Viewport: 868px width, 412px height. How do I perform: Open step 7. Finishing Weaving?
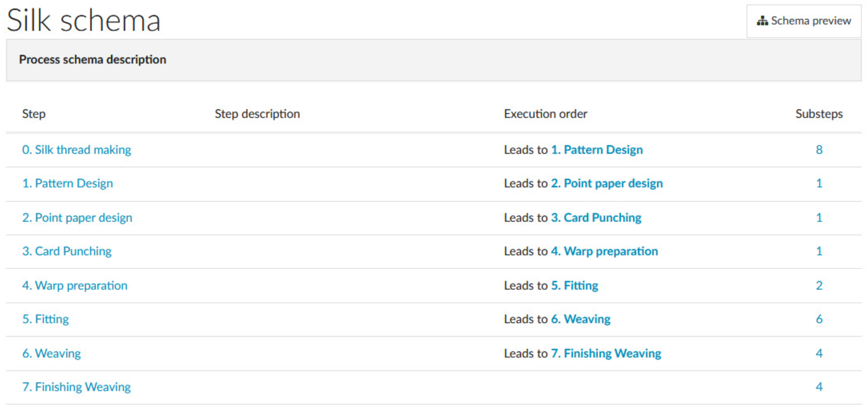point(76,387)
